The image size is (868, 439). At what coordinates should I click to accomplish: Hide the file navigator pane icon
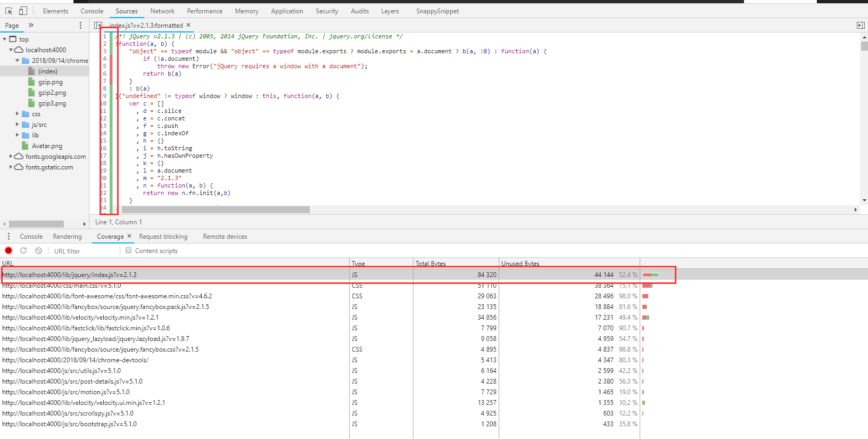(98, 25)
